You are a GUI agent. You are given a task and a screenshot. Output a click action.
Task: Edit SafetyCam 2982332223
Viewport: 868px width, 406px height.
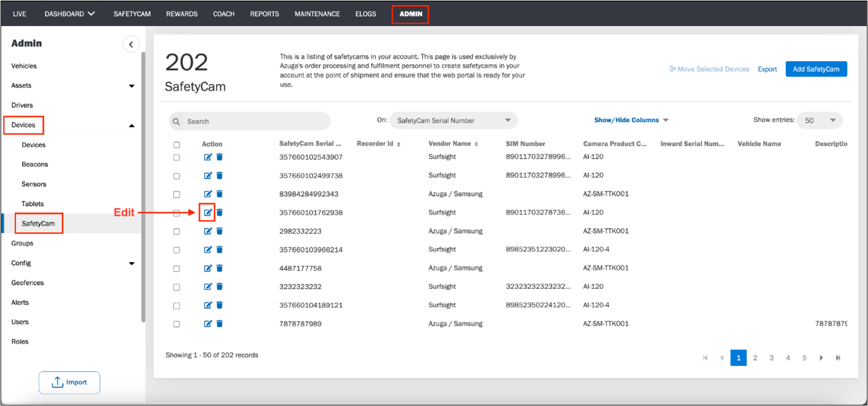(208, 231)
